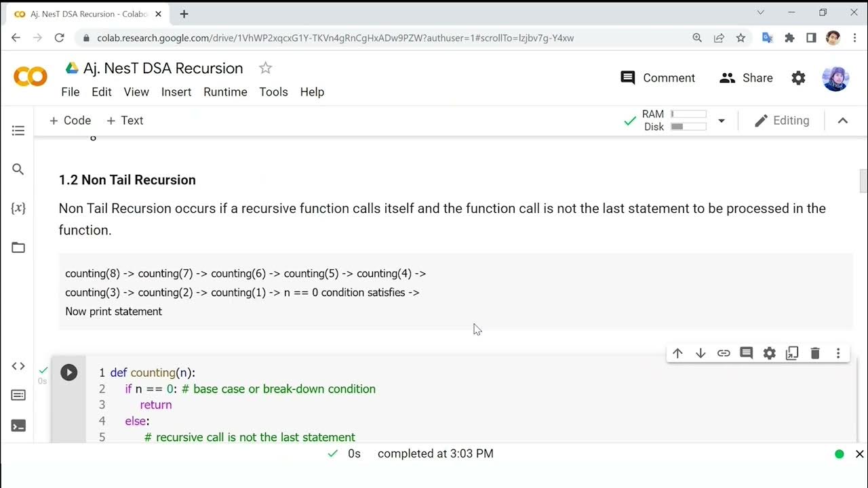Delete the selected cell
This screenshot has width=868, height=488.
[815, 353]
